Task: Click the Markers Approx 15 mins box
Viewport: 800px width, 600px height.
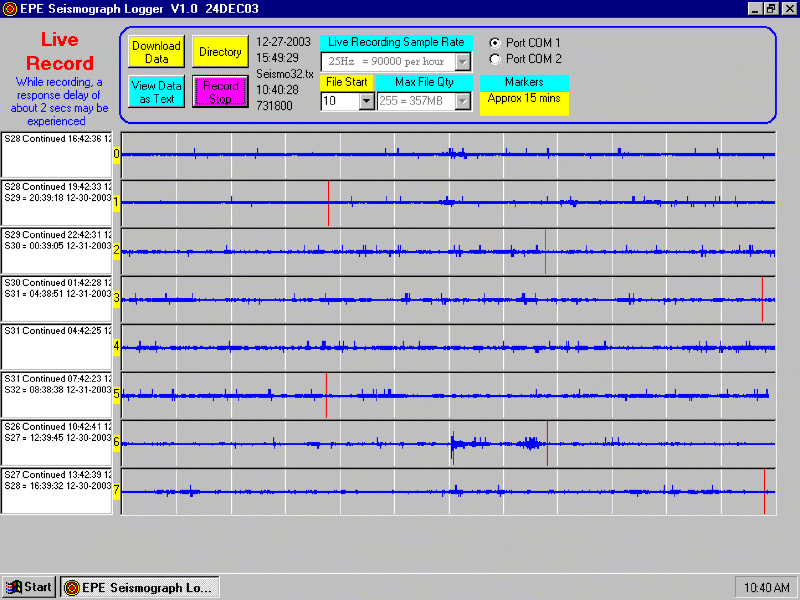Action: pyautogui.click(x=524, y=99)
